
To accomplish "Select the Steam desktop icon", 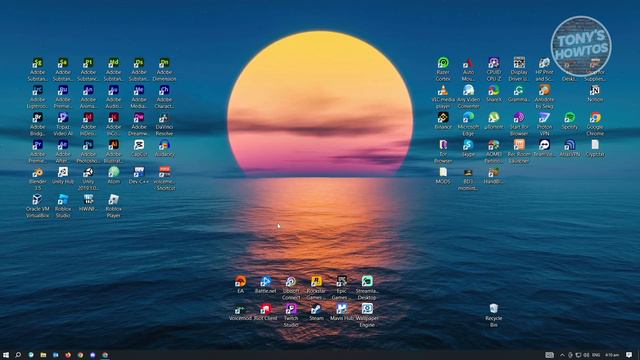I will point(316,309).
